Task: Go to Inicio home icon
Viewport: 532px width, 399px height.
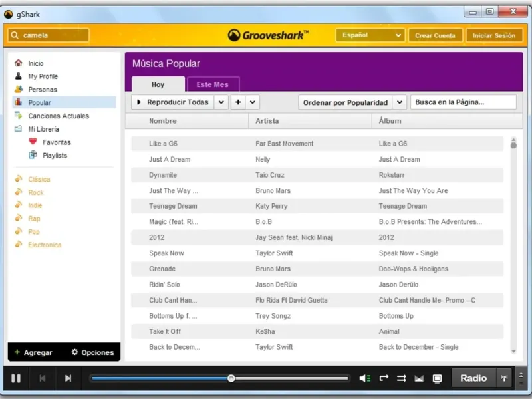Action: click(19, 63)
